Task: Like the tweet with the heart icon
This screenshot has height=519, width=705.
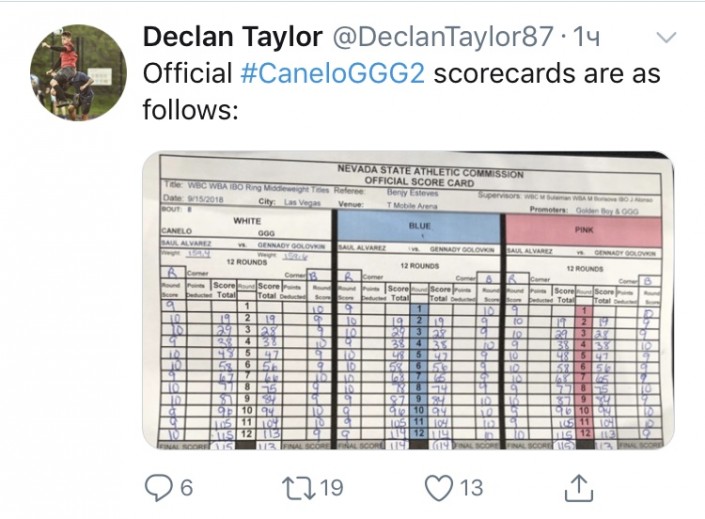Action: coord(438,487)
